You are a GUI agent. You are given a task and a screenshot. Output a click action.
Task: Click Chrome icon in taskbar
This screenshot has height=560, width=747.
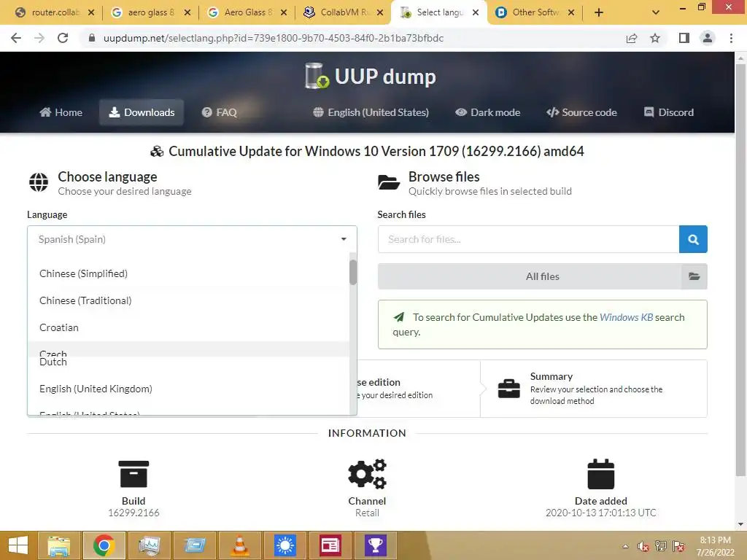pos(104,545)
